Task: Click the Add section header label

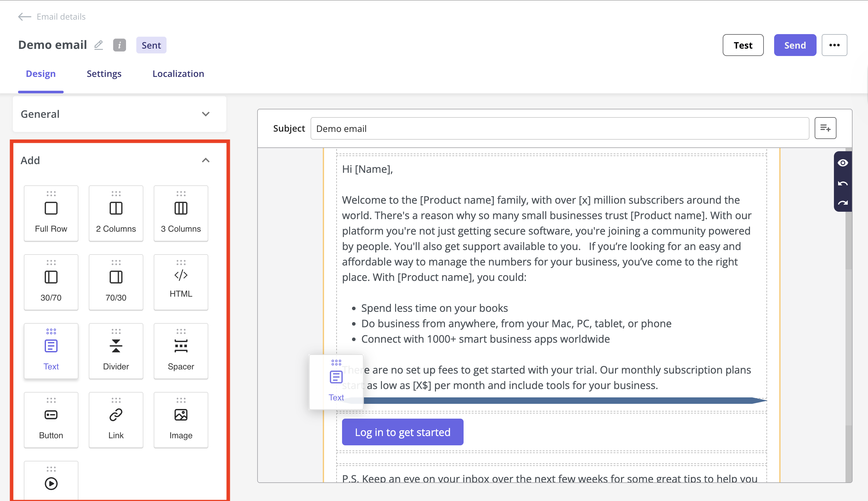Action: click(30, 160)
